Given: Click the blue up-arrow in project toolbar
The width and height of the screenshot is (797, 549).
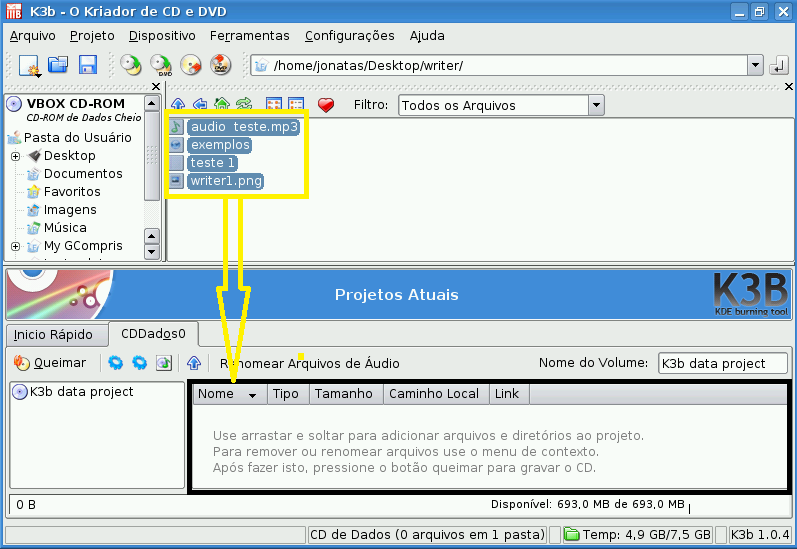Looking at the screenshot, I should point(194,363).
